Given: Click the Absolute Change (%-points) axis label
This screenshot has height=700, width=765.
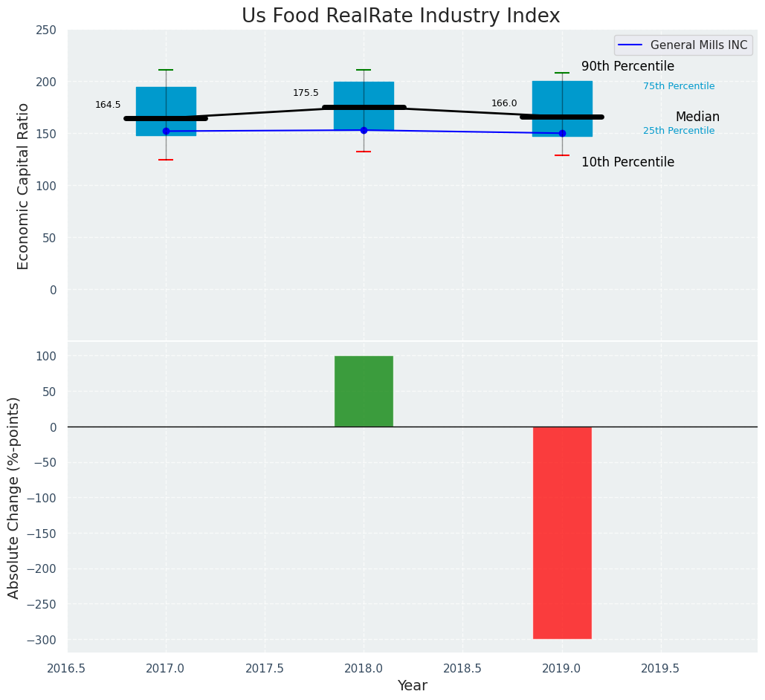Looking at the screenshot, I should (x=14, y=497).
